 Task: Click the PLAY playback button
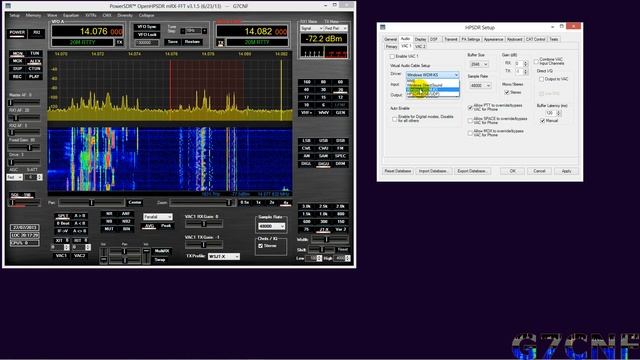coord(35,76)
